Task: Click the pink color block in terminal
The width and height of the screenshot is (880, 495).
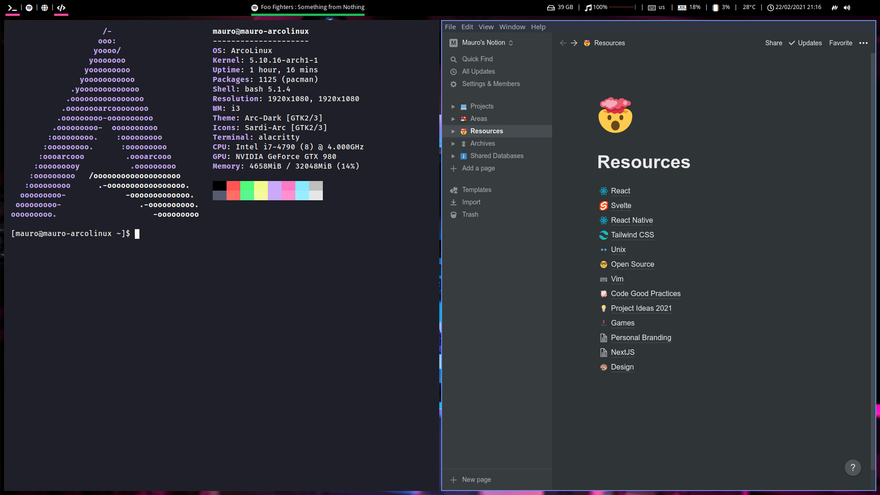Action: coord(288,186)
